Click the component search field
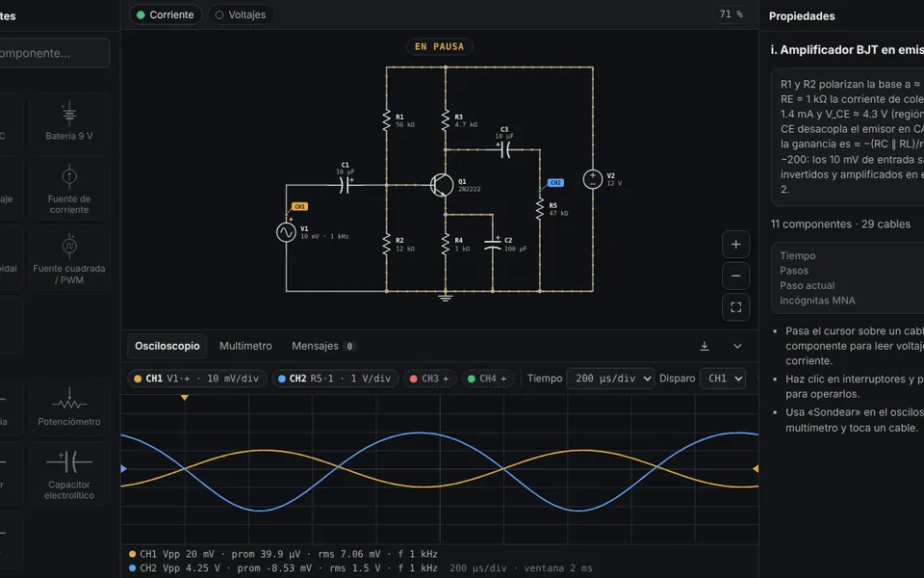This screenshot has width=924, height=578. 53,53
